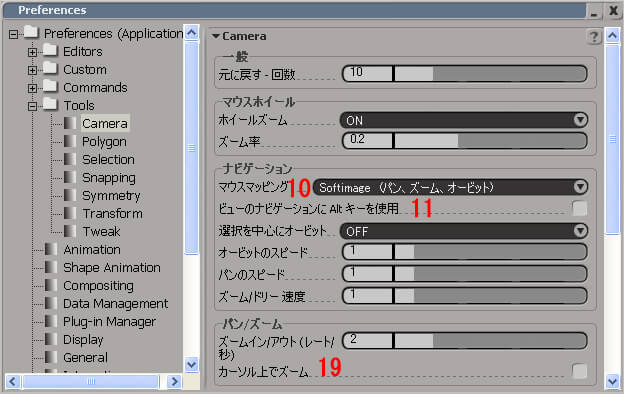Collapse the Camera section triangle

[216, 36]
